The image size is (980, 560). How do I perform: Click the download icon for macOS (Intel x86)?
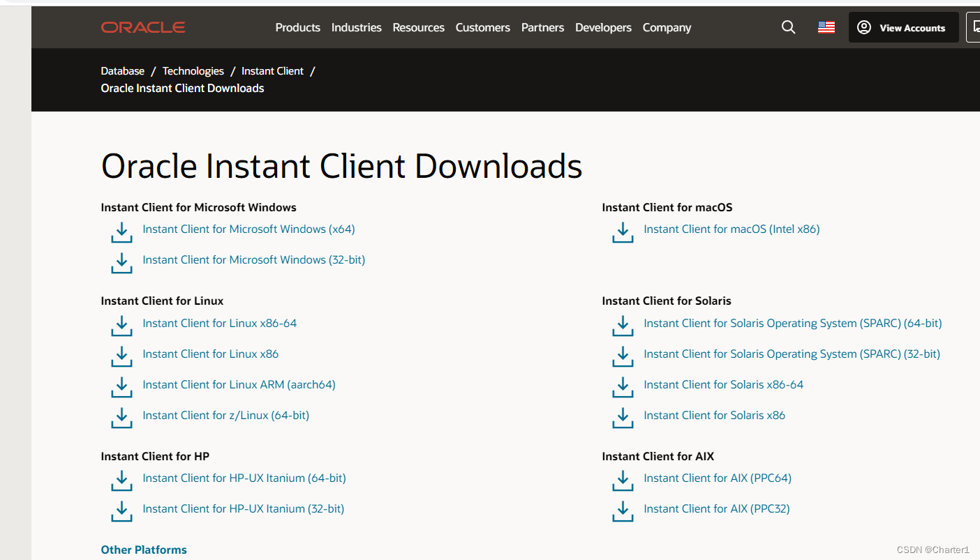(x=623, y=232)
